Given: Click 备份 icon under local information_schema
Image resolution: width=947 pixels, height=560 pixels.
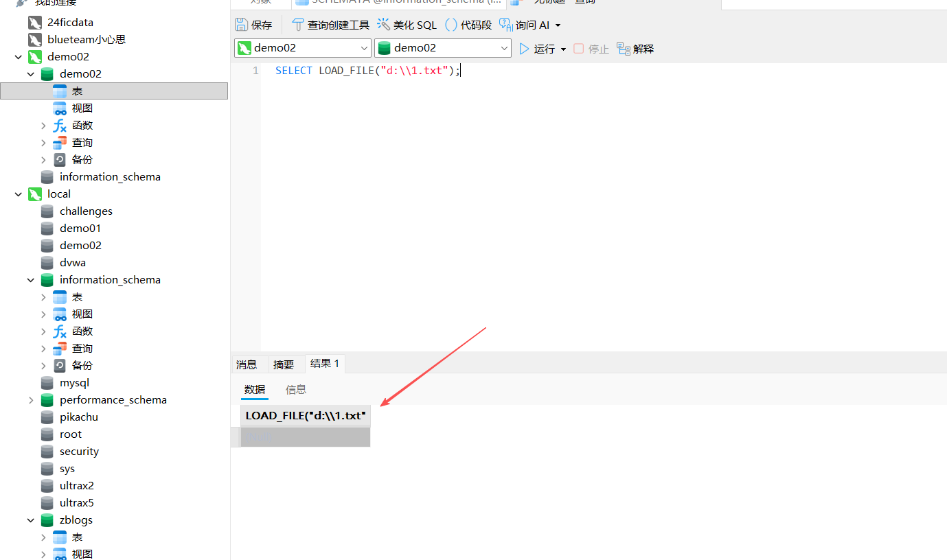Looking at the screenshot, I should point(60,366).
